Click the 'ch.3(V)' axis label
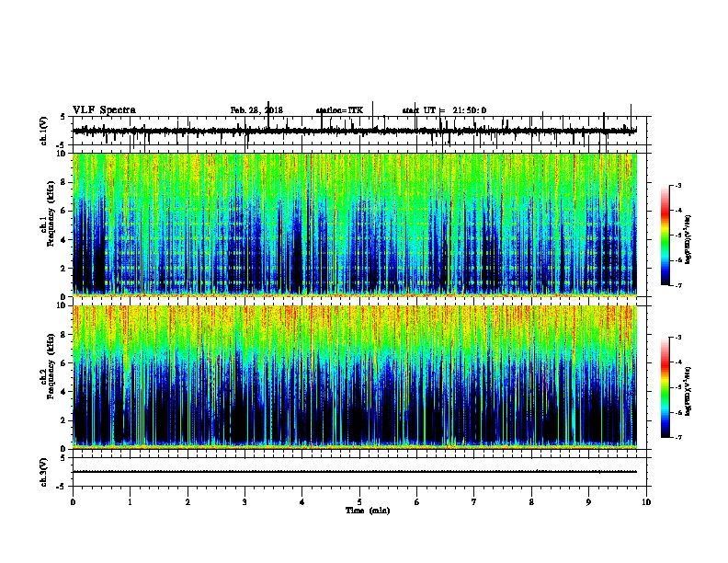 pos(44,472)
